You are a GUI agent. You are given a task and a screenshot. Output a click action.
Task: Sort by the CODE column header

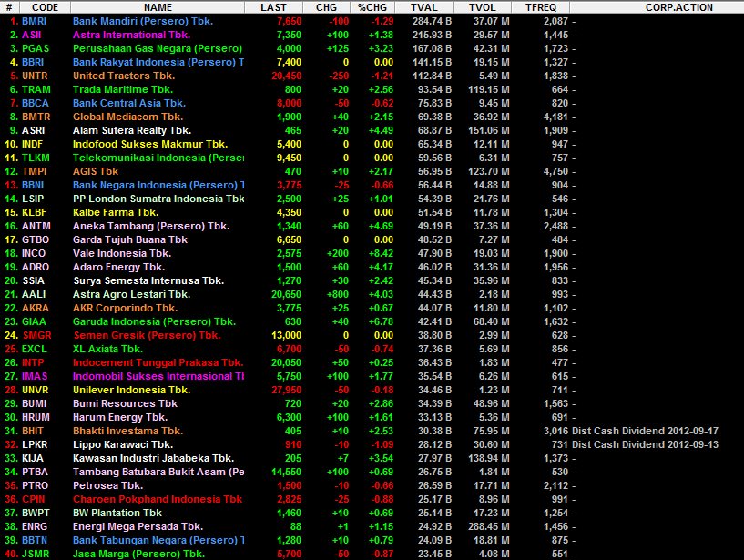pos(45,7)
